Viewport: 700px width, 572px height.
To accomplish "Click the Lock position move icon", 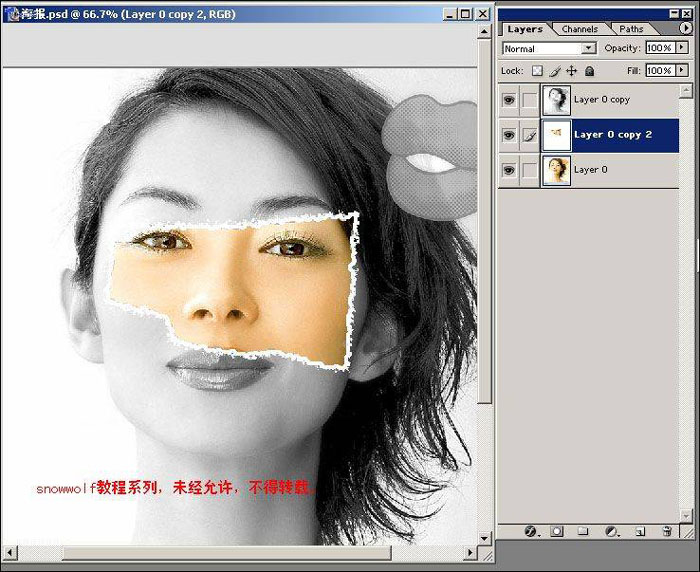I will [571, 71].
